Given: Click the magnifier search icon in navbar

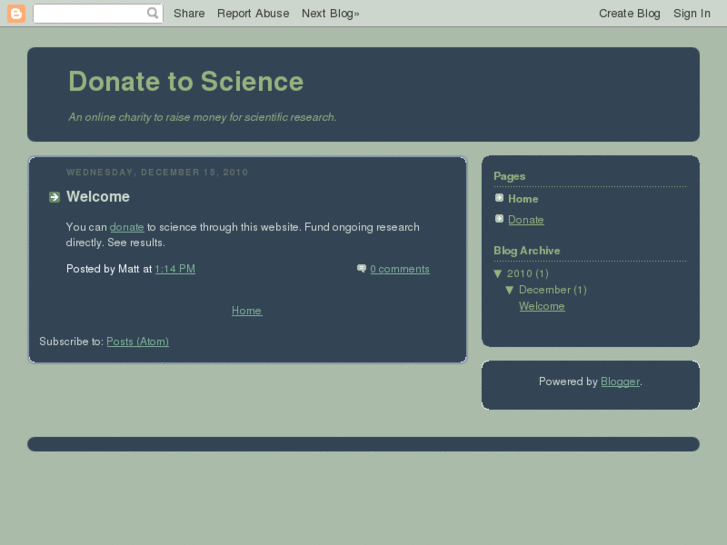Looking at the screenshot, I should 152,13.
